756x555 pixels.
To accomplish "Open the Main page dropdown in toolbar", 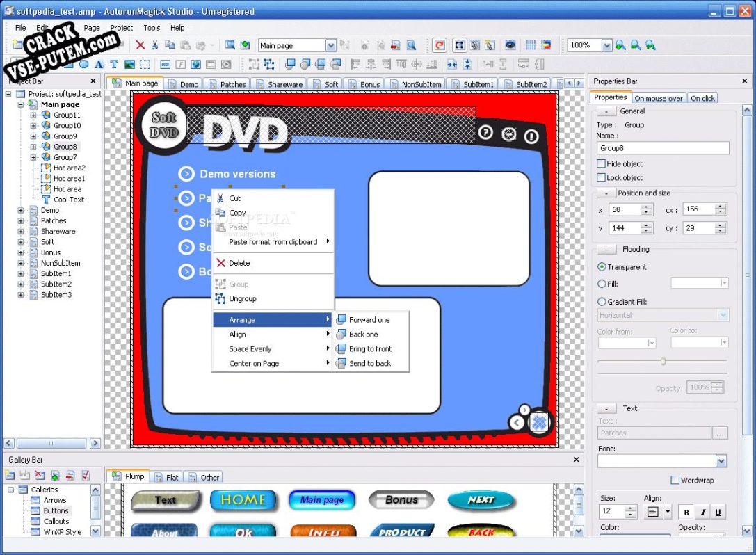I will [x=331, y=45].
